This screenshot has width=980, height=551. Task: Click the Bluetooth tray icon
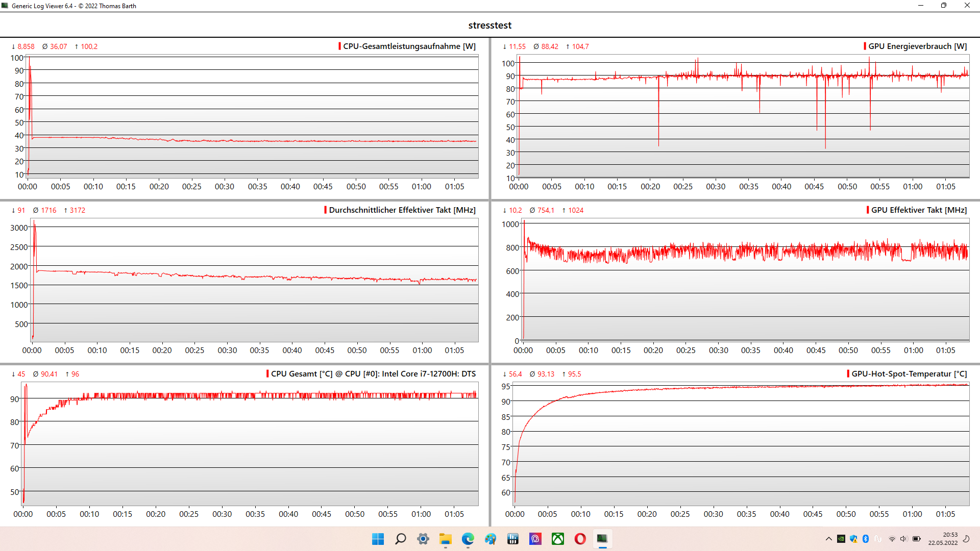click(x=866, y=539)
